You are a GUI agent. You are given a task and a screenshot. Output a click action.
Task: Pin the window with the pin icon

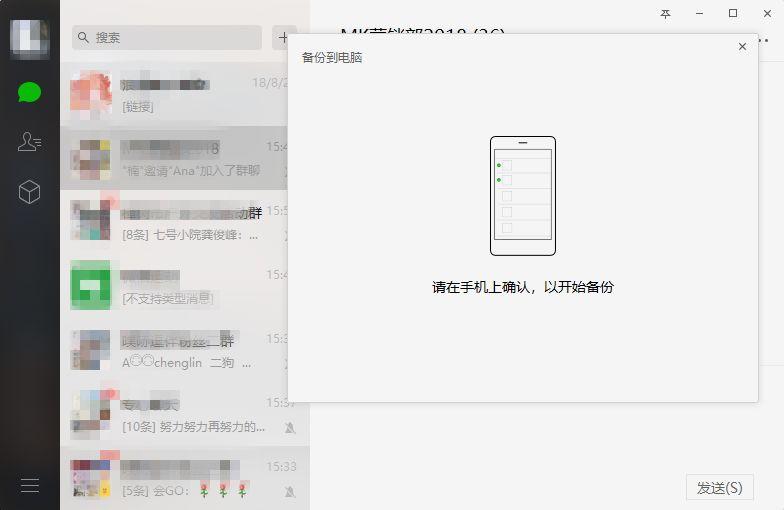pos(665,14)
